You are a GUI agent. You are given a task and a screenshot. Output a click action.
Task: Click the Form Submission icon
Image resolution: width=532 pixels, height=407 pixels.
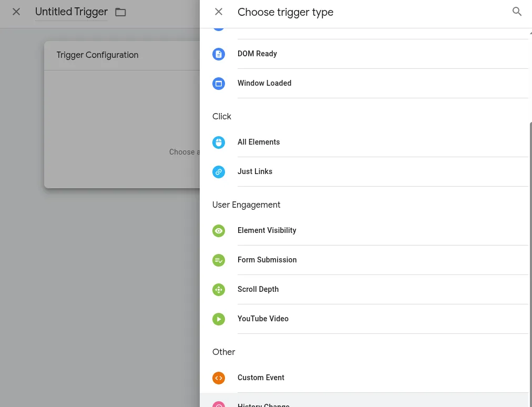(219, 260)
